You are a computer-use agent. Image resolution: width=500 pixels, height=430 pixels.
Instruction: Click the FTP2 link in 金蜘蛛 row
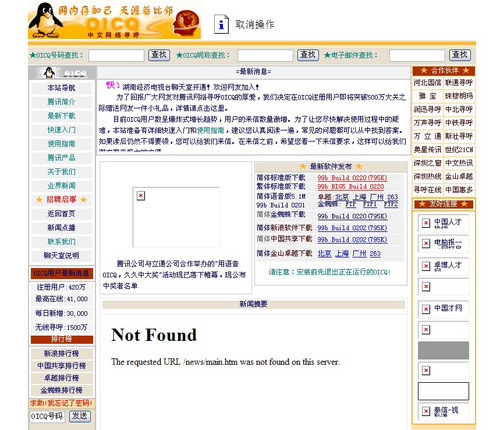391,204
